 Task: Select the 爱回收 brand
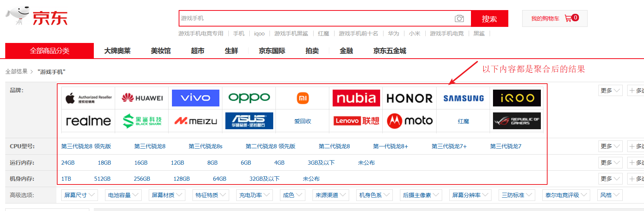pos(303,121)
